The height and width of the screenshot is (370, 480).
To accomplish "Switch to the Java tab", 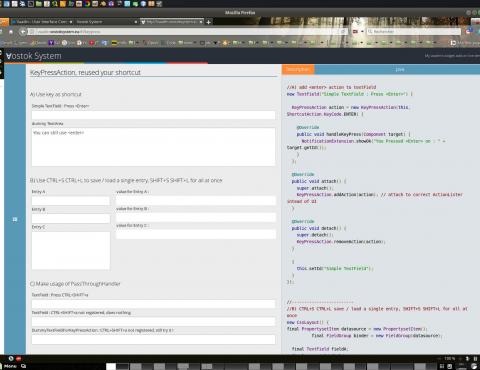I will [400, 69].
